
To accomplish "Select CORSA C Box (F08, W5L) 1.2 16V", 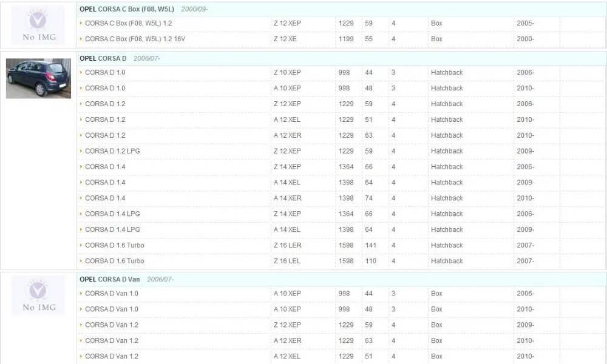I will (135, 39).
